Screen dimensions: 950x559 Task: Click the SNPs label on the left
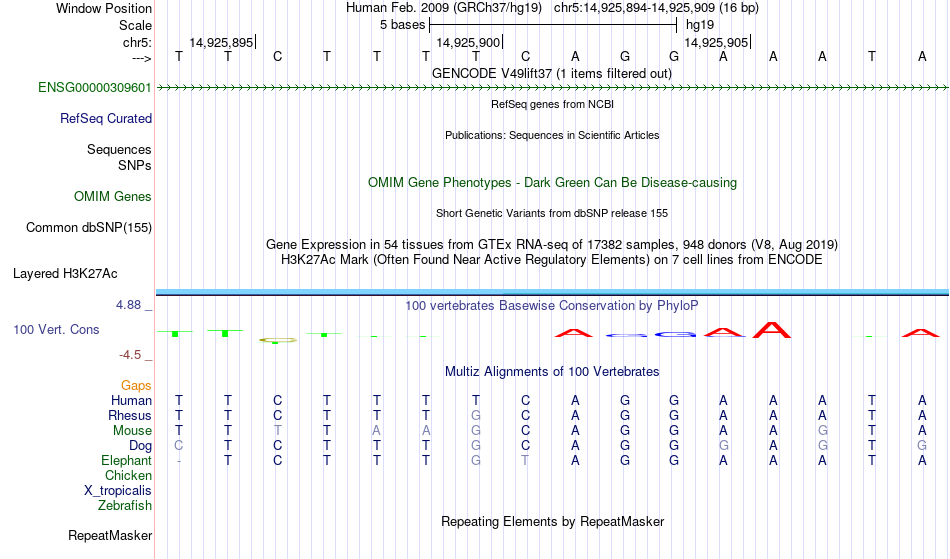click(x=135, y=165)
